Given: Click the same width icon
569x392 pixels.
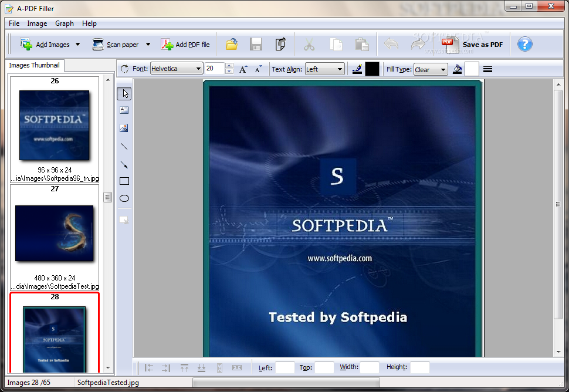Looking at the screenshot, I should pos(236,368).
